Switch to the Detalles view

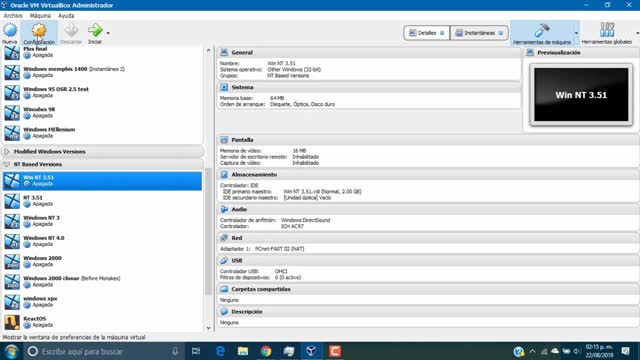point(427,33)
